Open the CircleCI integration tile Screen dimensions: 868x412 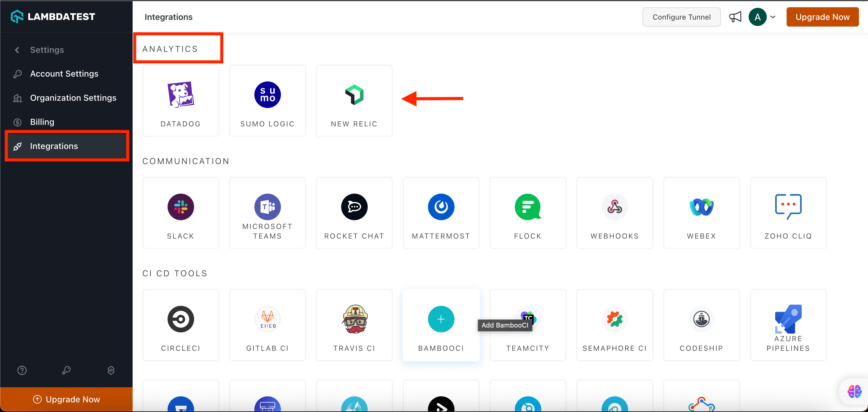181,325
